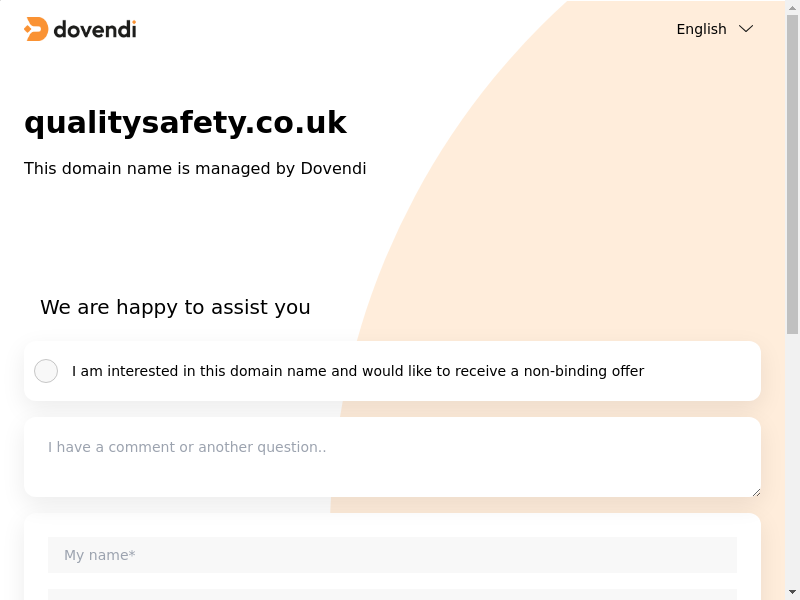Click the partially visible field below My name
The height and width of the screenshot is (600, 800).
(x=392, y=595)
